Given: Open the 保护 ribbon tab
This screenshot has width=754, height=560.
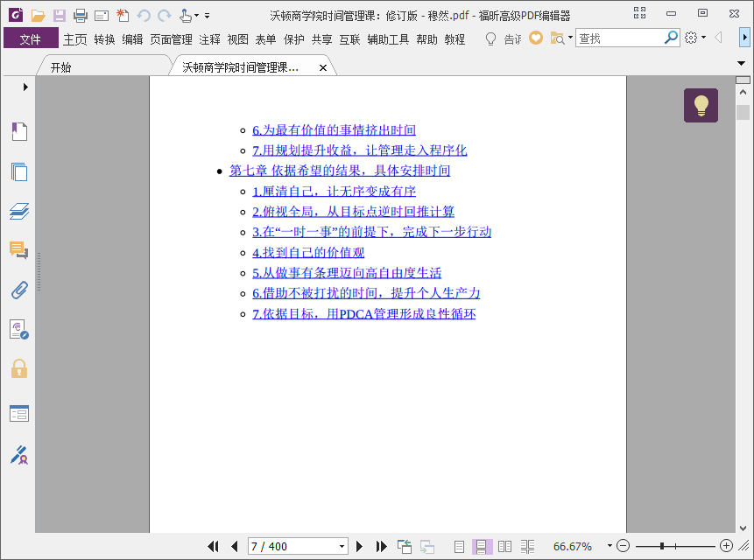Looking at the screenshot, I should click(294, 39).
